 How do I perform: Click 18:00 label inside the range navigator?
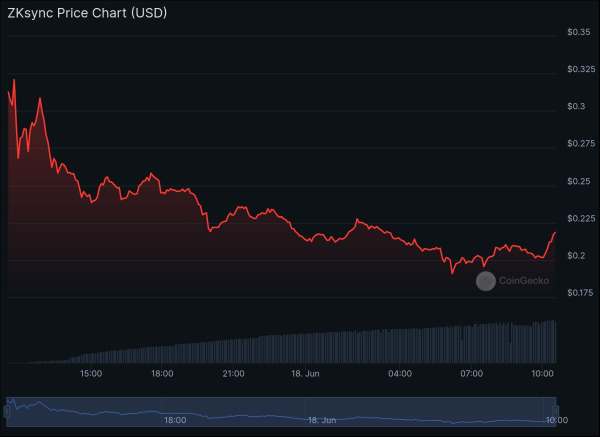tap(175, 420)
